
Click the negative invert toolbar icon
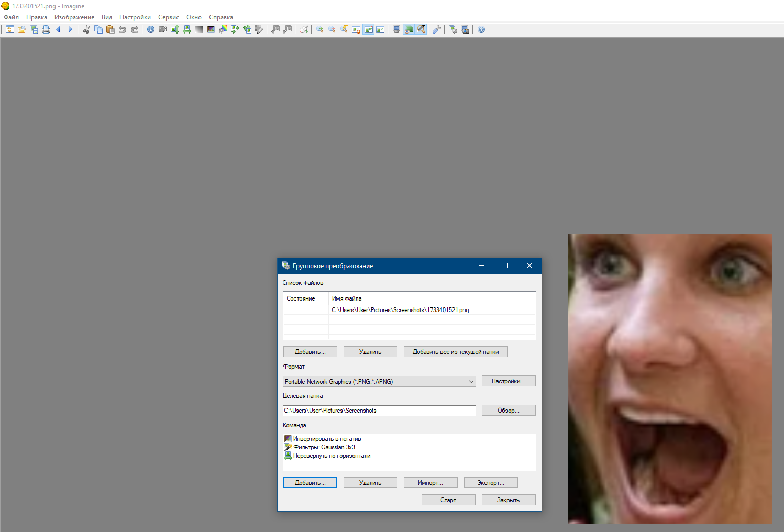tap(211, 29)
